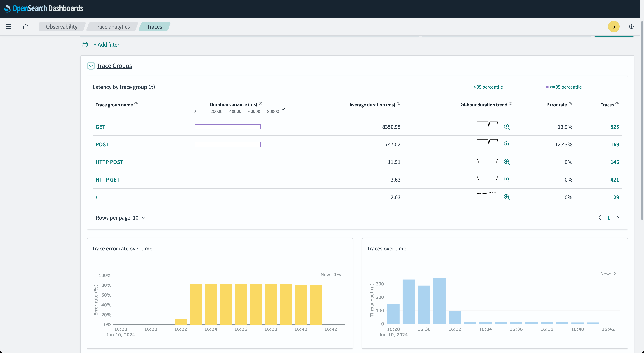Image resolution: width=644 pixels, height=353 pixels.
Task: Click the next page arrow button
Action: (x=618, y=217)
